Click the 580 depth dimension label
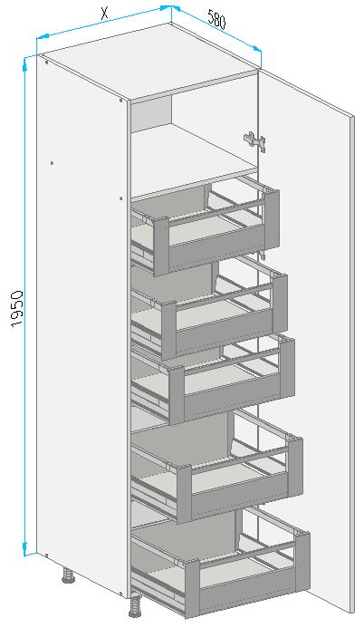364x628 pixels. pyautogui.click(x=216, y=20)
